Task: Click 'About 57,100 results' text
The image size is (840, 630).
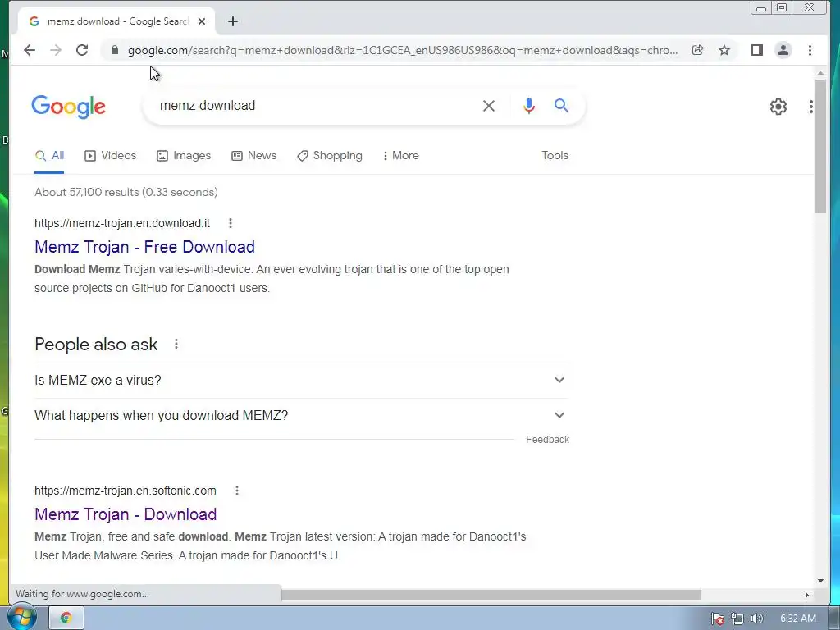Action: 126,192
